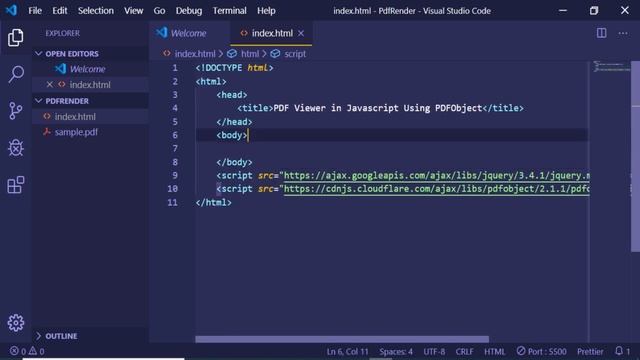The image size is (640, 360).
Task: Click script element in the breadcrumb
Action: (x=295, y=53)
